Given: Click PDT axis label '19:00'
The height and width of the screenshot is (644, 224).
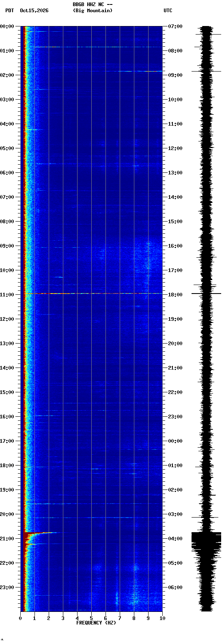Looking at the screenshot, I should click(7, 490).
